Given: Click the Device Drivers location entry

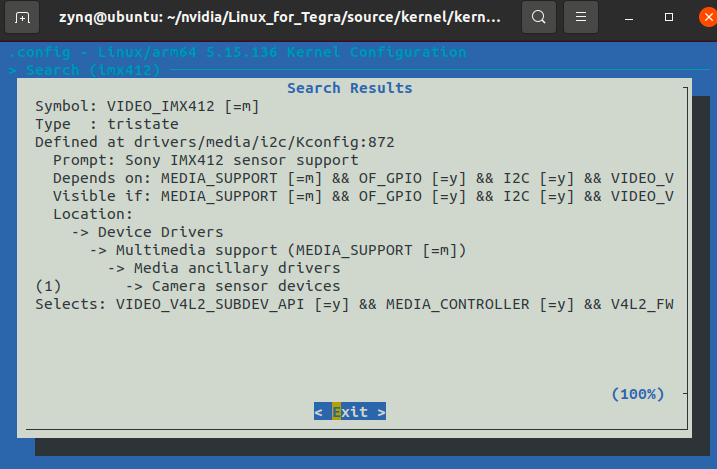Looking at the screenshot, I should 147,232.
